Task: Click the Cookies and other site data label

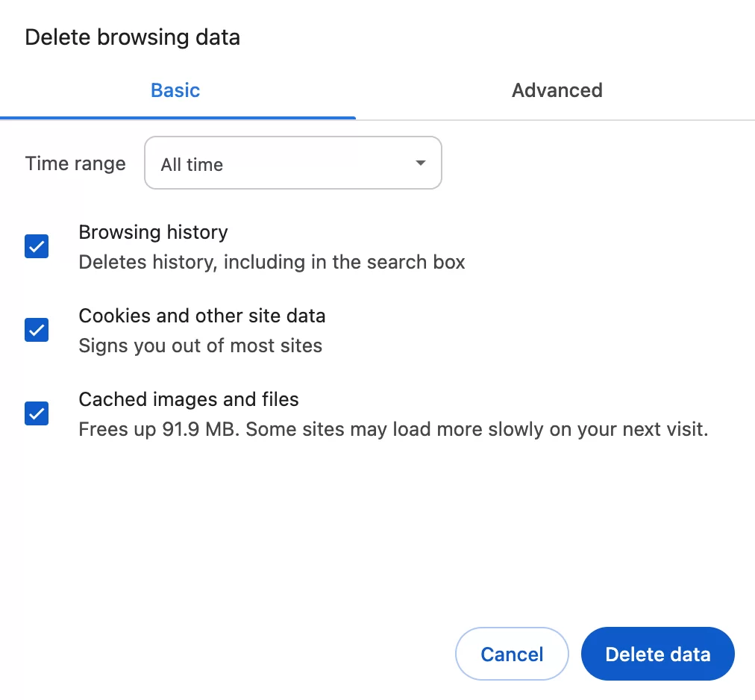Action: 201,316
